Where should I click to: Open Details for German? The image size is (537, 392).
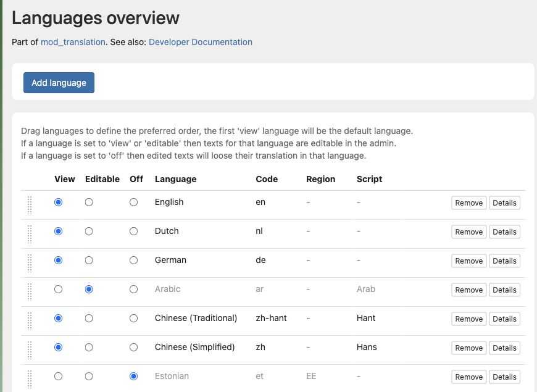click(x=504, y=261)
